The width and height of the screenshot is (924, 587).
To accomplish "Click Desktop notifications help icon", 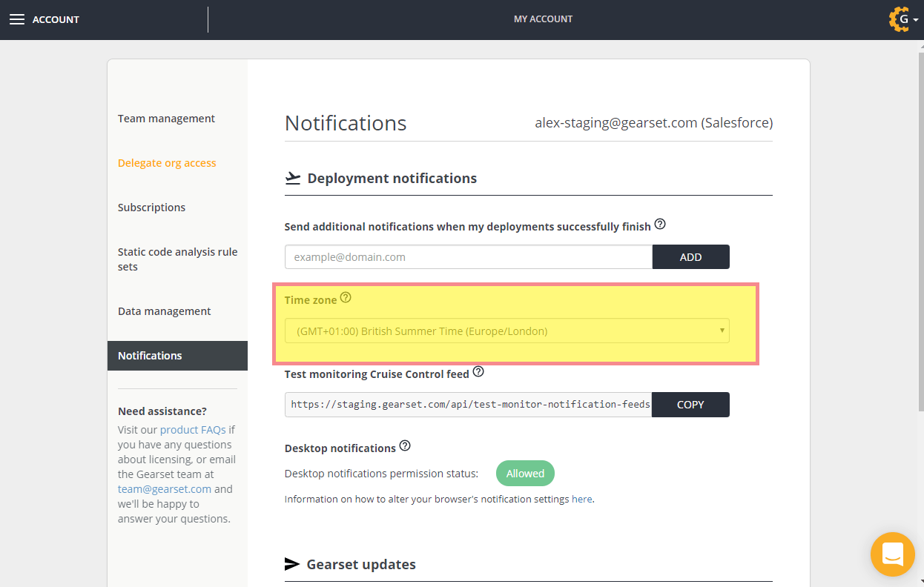I will coord(405,446).
